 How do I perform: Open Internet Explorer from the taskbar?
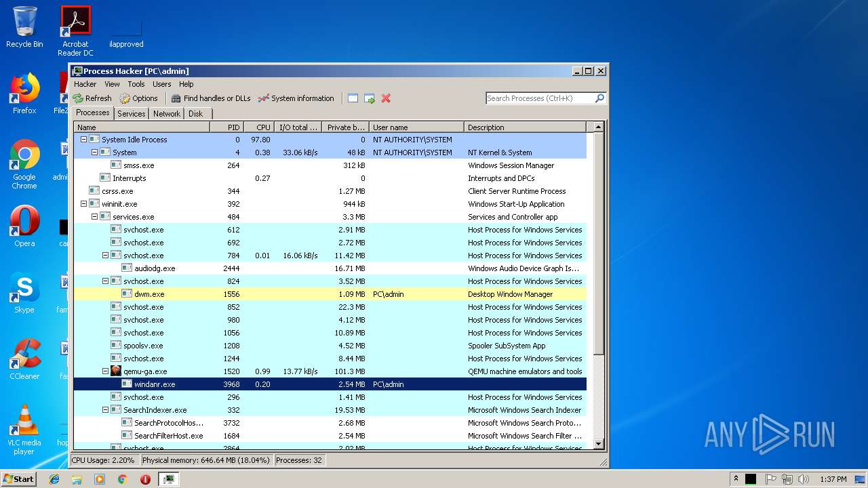54,479
